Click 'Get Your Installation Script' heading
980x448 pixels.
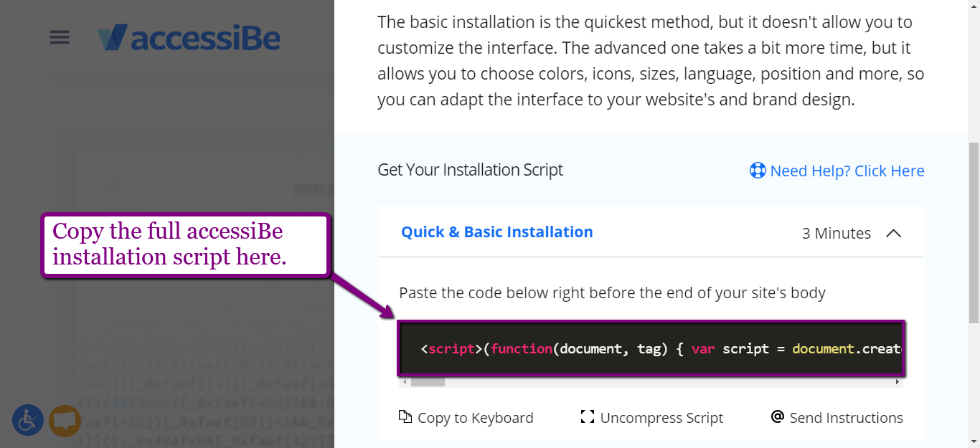pos(471,170)
